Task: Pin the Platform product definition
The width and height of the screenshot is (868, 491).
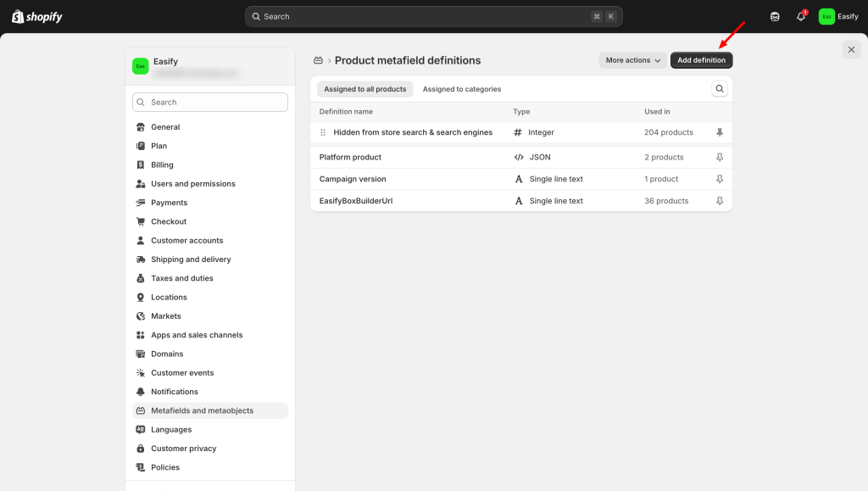Action: [720, 158]
